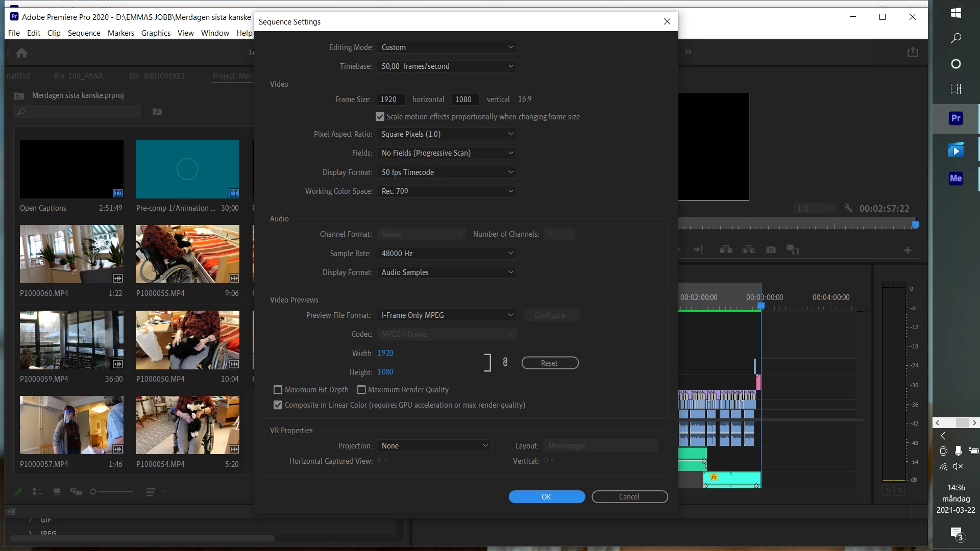Click the Quick Export share icon
The height and width of the screenshot is (551, 980).
(913, 52)
